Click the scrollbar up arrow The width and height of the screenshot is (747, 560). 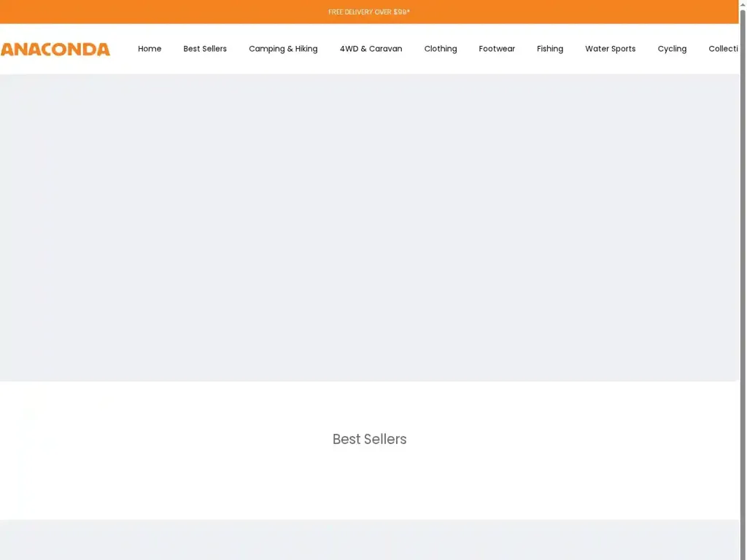742,4
